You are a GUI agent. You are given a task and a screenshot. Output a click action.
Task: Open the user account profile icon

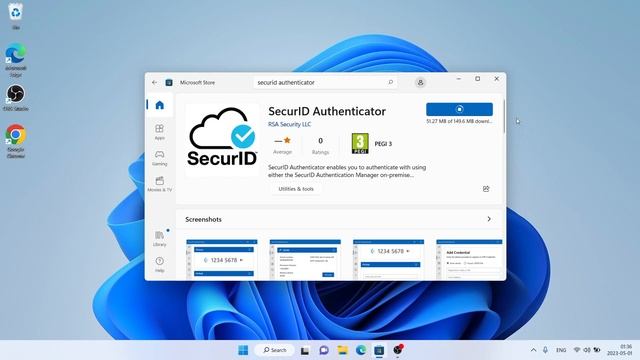click(420, 82)
